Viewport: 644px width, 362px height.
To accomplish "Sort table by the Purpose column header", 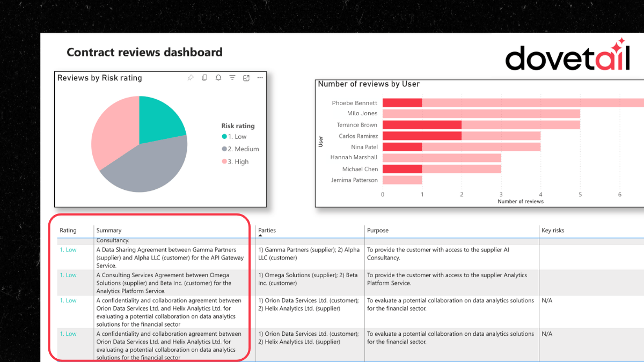I will pos(378,231).
